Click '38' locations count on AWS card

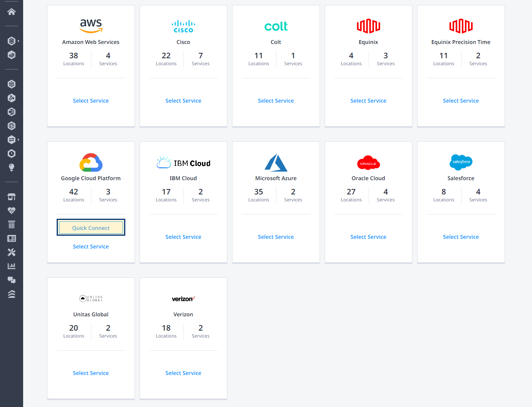click(x=74, y=56)
